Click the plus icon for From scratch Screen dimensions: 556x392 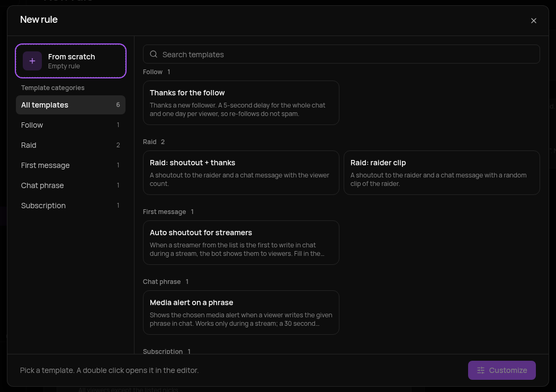pos(32,61)
